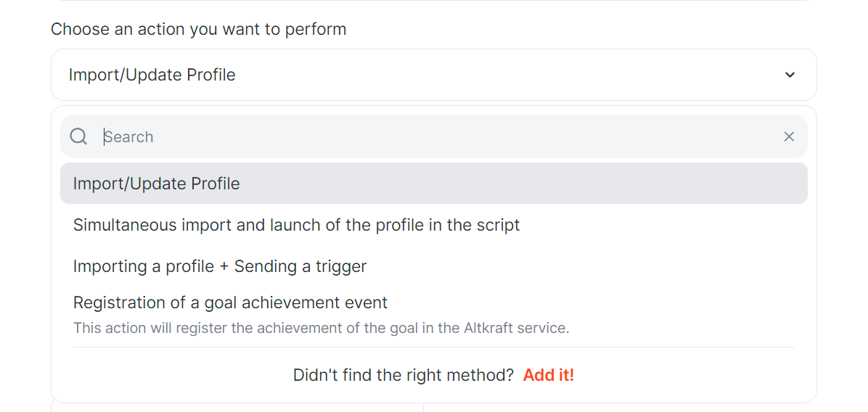Click the selected value text in the action selector
The width and height of the screenshot is (868, 412).
152,75
